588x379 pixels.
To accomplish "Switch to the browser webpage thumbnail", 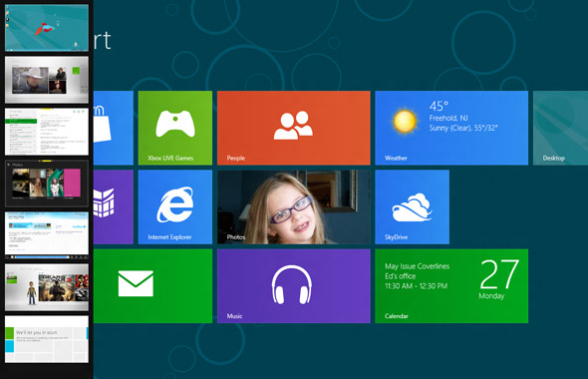I will pos(47,235).
